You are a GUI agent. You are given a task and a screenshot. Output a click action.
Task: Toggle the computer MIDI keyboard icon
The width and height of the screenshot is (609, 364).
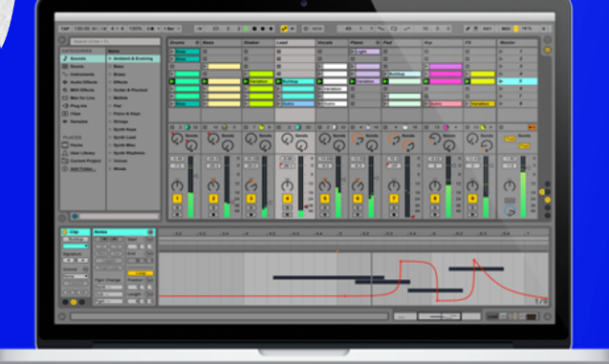[x=476, y=29]
